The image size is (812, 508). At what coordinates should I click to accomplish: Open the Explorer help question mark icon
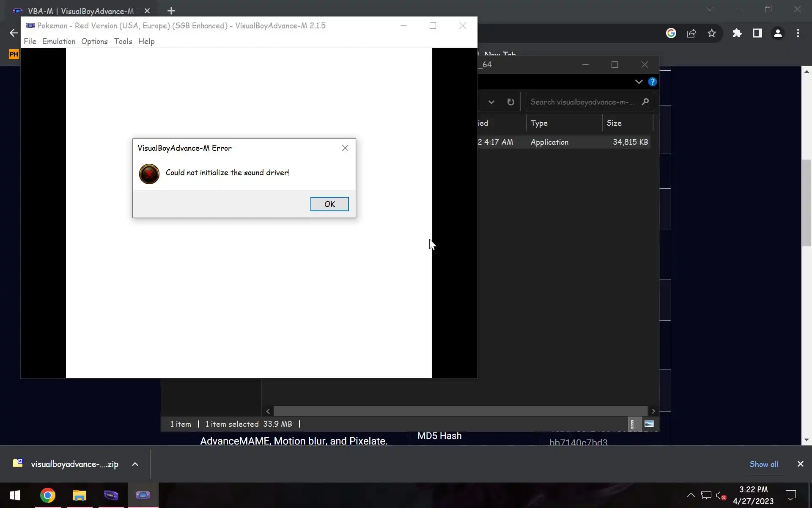tap(653, 82)
